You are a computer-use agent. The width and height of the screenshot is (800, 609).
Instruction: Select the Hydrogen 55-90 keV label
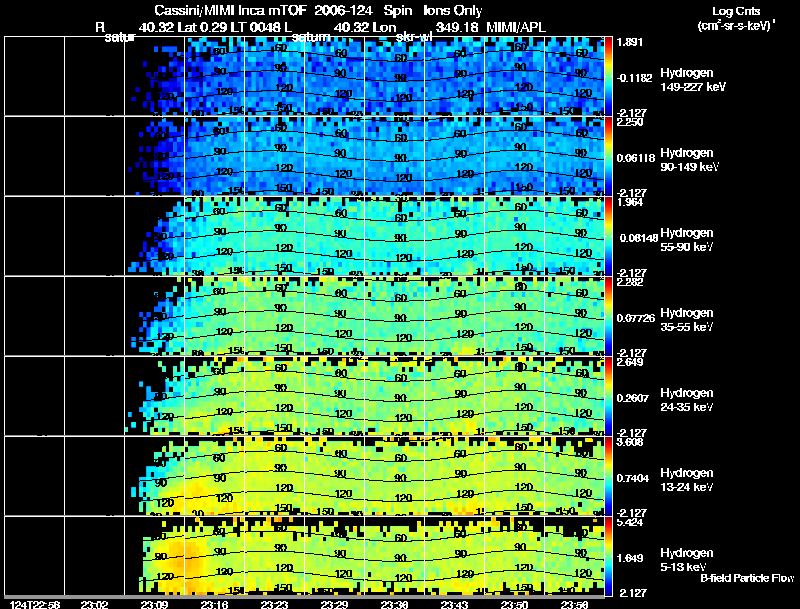pos(687,240)
